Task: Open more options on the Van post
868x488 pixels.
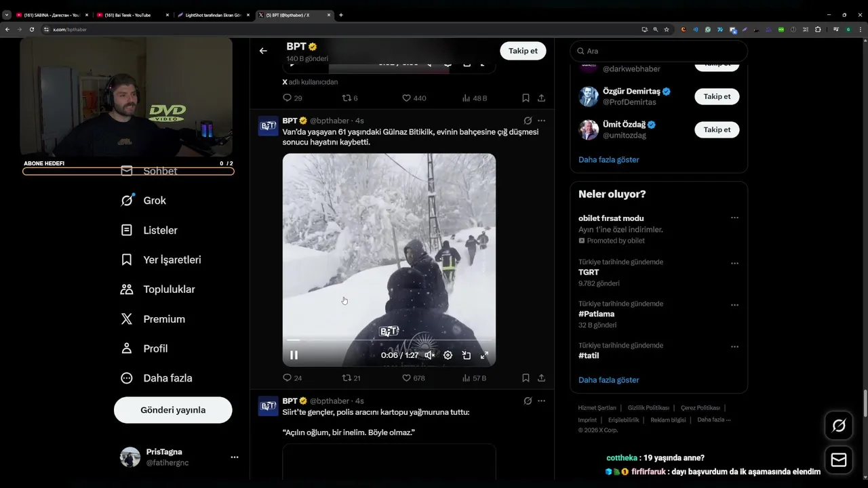Action: click(541, 121)
